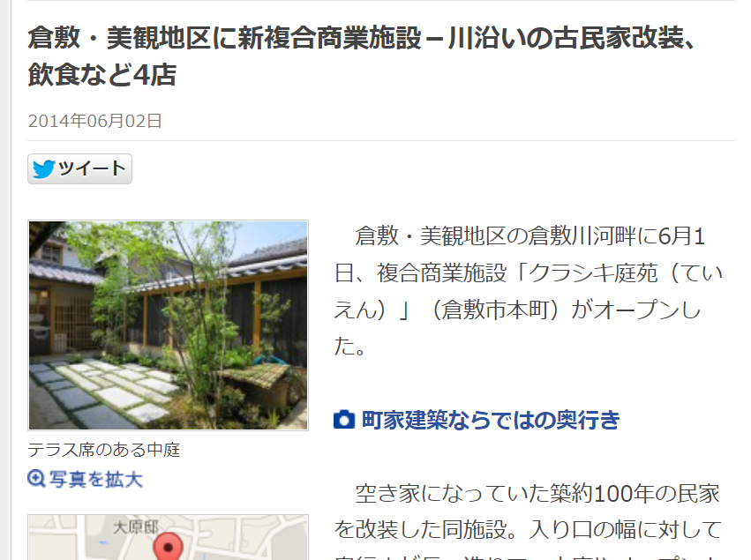Click the phrase を改装した同施設
This screenshot has width=751, height=560.
[x=419, y=529]
